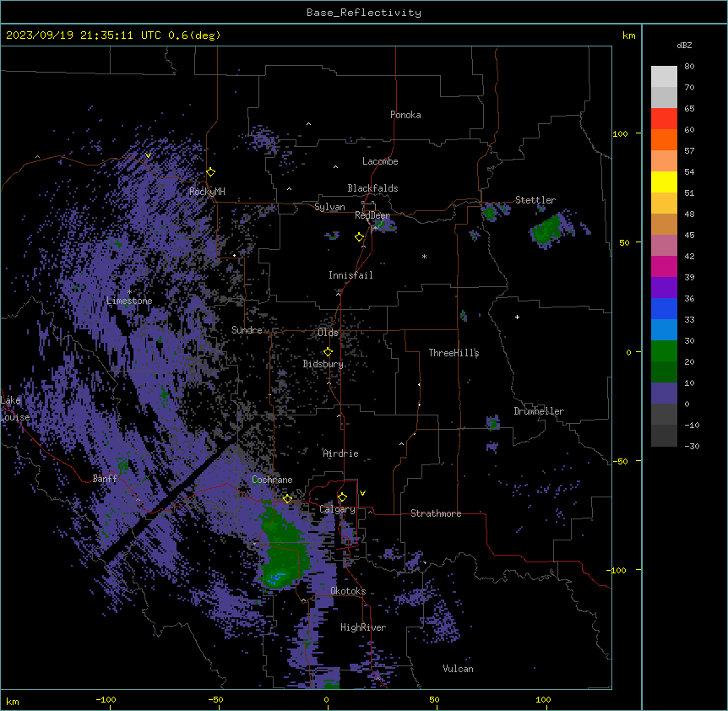Screen dimensions: 728x711
Task: Click the white plus marker north of Drumheller
Action: [517, 317]
